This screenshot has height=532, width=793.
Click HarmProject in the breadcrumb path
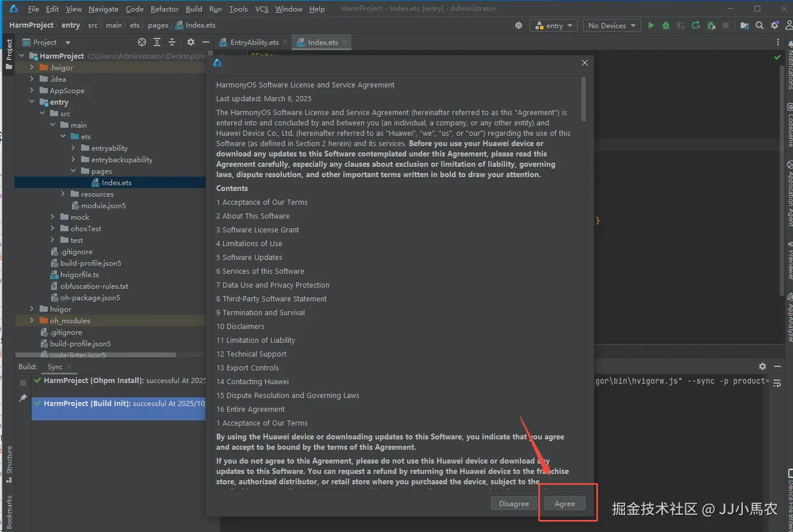[x=31, y=25]
